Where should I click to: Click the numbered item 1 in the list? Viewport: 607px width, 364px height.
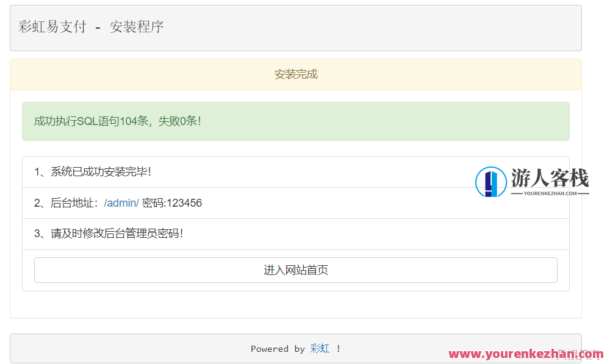pyautogui.click(x=37, y=171)
